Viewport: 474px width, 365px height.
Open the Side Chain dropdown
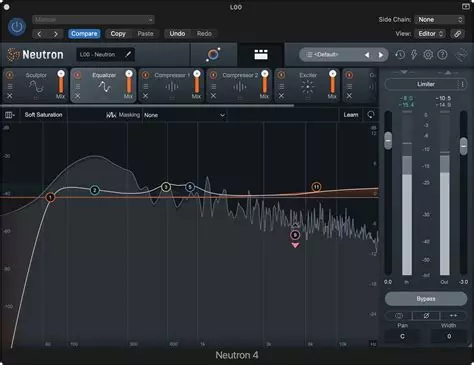pyautogui.click(x=440, y=20)
